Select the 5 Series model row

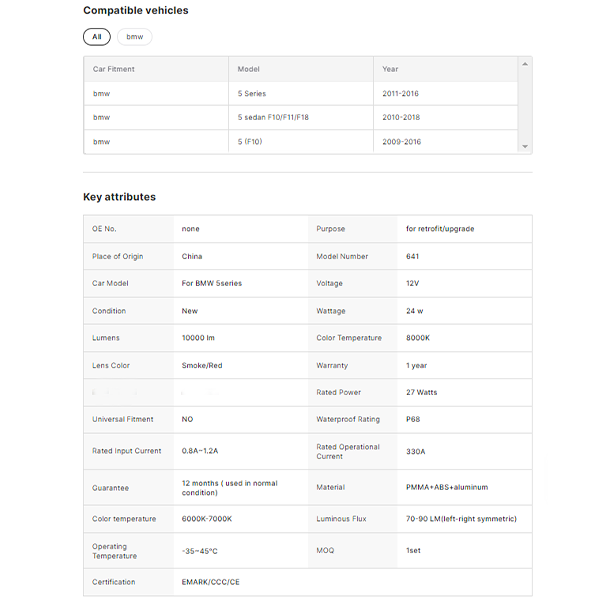coord(252,93)
